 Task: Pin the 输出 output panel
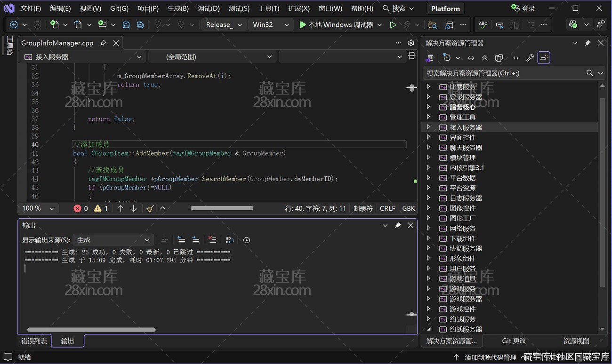coord(398,225)
